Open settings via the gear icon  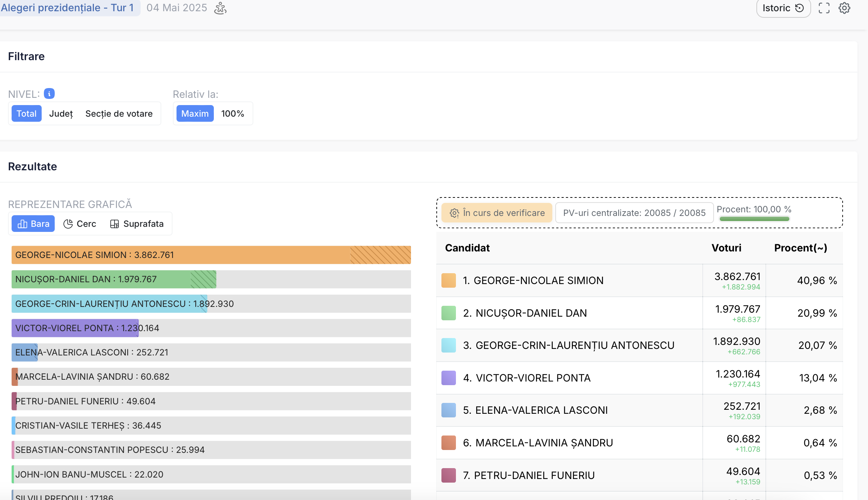(844, 8)
